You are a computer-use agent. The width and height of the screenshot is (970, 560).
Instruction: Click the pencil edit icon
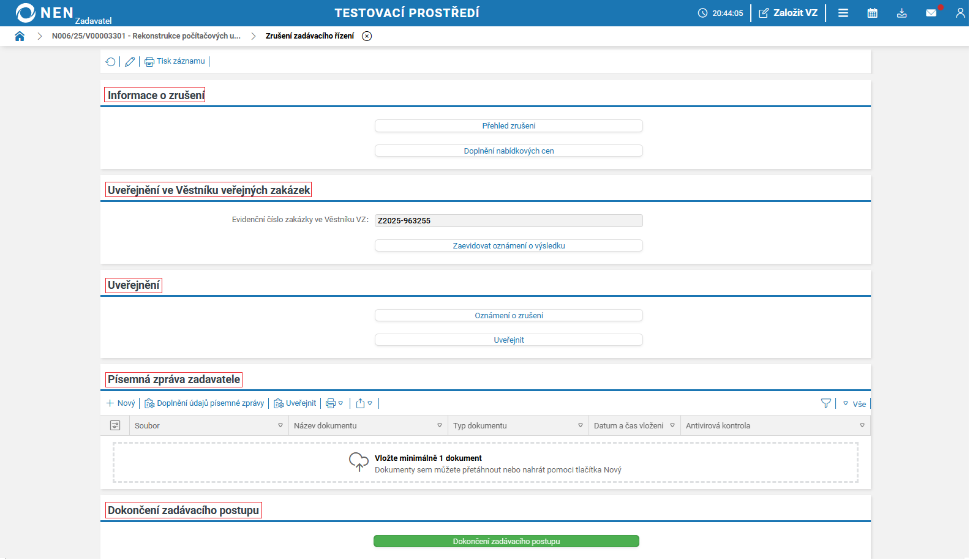coord(130,62)
